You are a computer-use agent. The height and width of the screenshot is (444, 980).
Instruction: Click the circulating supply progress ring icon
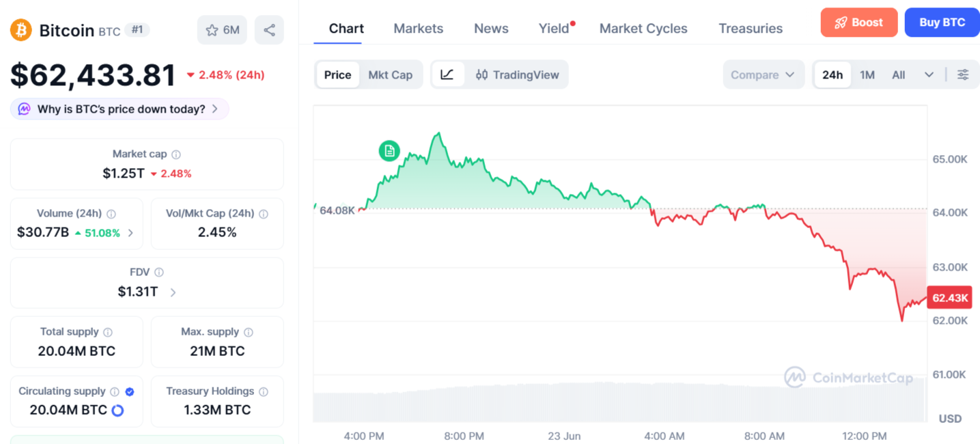click(117, 411)
